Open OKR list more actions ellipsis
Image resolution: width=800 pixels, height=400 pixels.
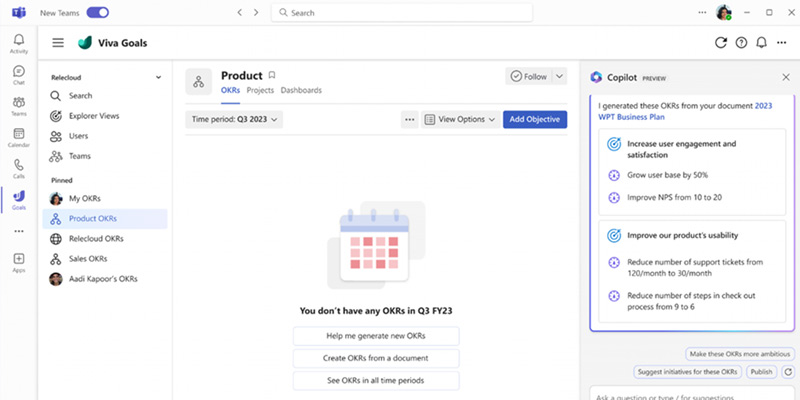pyautogui.click(x=410, y=119)
